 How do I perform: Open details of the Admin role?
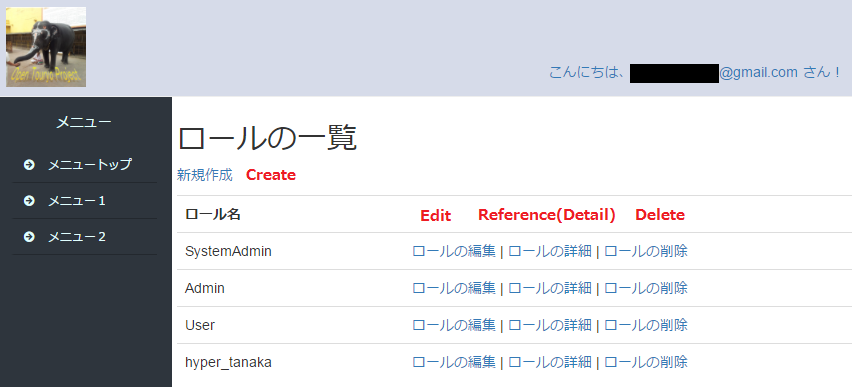coord(550,288)
